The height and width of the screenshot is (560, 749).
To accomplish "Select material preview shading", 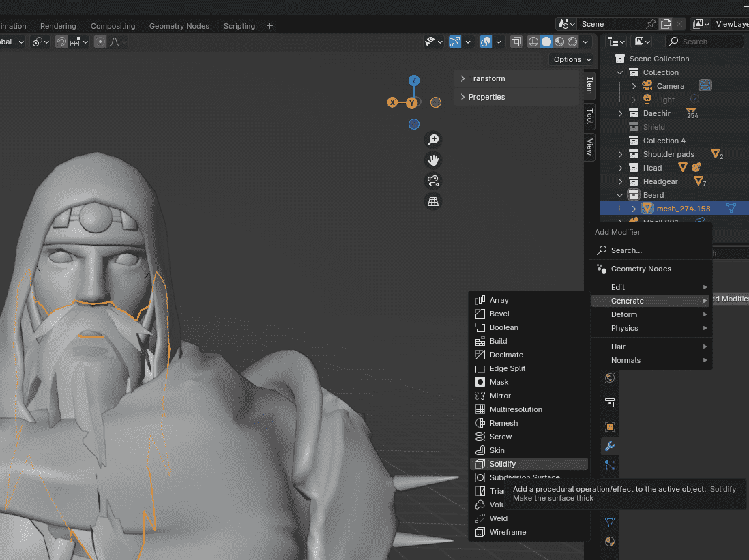I will (x=559, y=42).
